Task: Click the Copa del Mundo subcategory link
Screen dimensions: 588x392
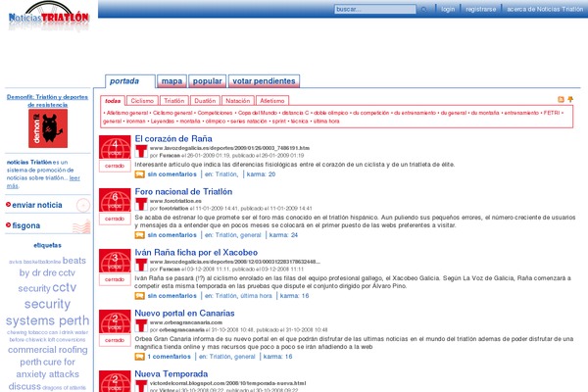Action: click(257, 113)
